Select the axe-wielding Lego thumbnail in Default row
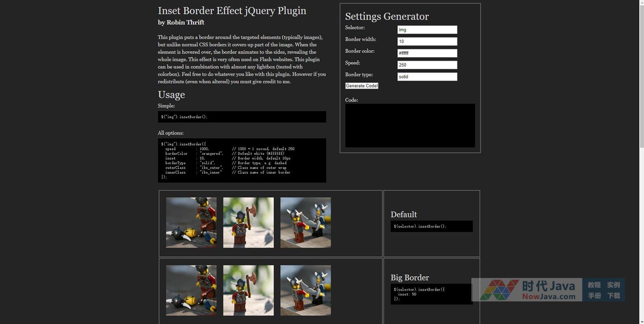The width and height of the screenshot is (644, 324). [x=248, y=222]
